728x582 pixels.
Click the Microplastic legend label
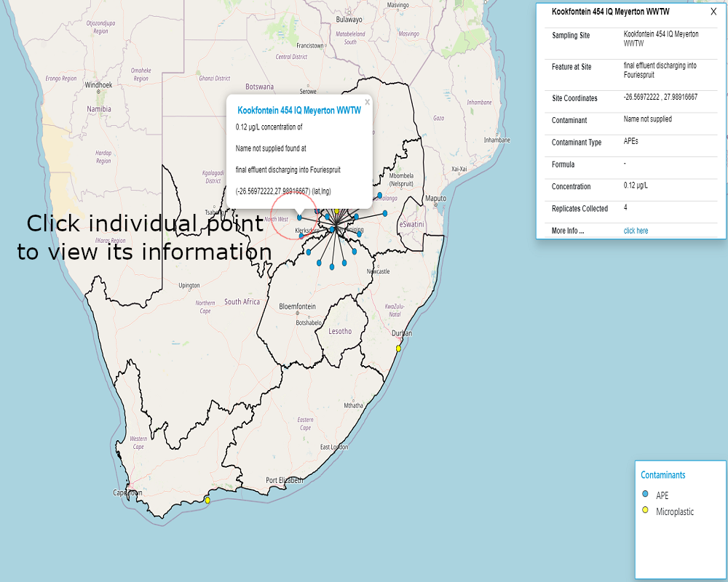coord(675,511)
